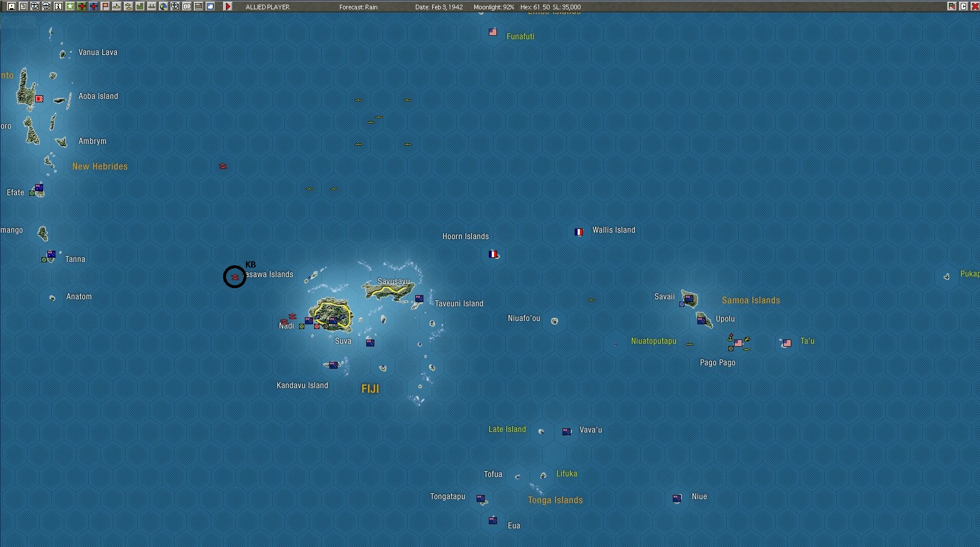The height and width of the screenshot is (547, 980).
Task: Select the Hoorn Islands French flag
Action: coord(493,254)
